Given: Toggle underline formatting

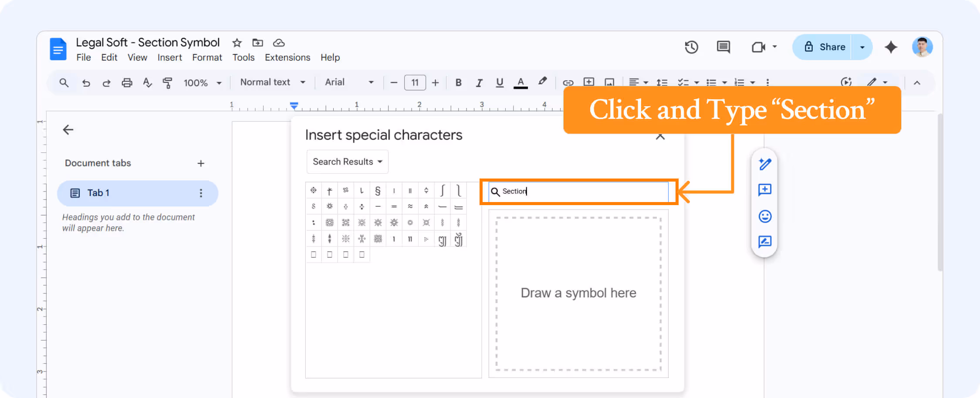Looking at the screenshot, I should [500, 82].
